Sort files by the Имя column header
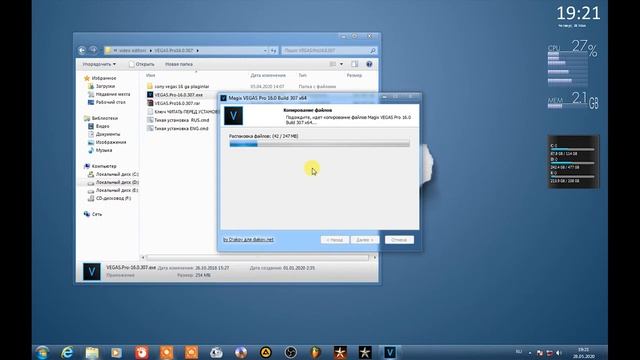640x360 pixels. point(151,76)
